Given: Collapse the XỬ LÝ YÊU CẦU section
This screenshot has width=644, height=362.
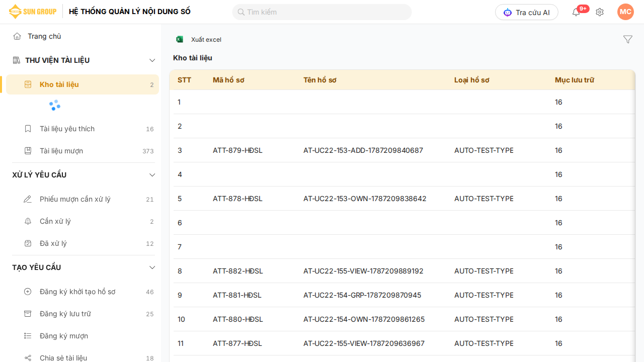Looking at the screenshot, I should click(x=152, y=175).
